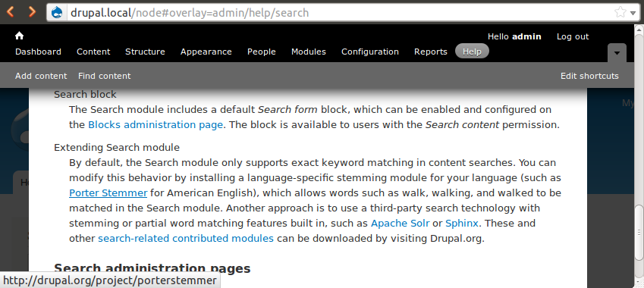Open the Blocks administration page link

(x=156, y=125)
